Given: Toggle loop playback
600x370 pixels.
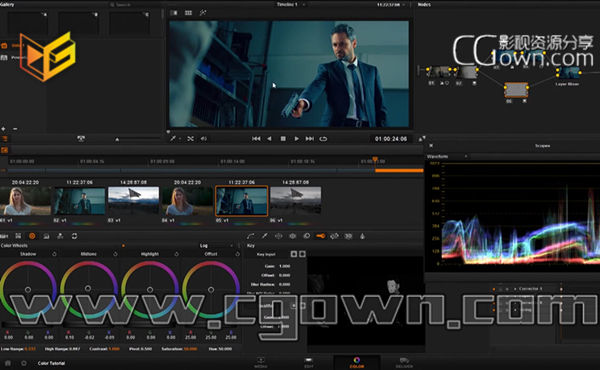Looking at the screenshot, I should [323, 139].
